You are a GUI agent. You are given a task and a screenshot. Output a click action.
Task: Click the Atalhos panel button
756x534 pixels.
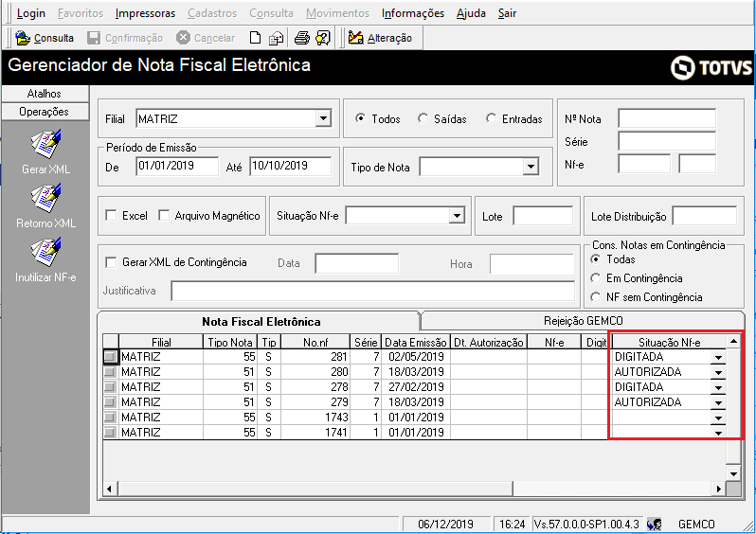(x=45, y=94)
